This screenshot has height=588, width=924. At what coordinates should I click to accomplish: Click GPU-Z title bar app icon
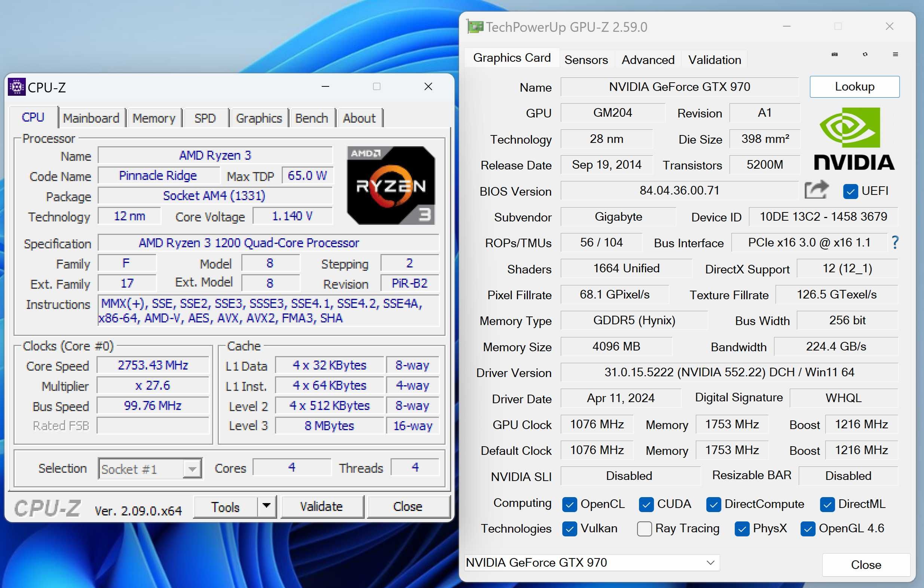click(475, 27)
